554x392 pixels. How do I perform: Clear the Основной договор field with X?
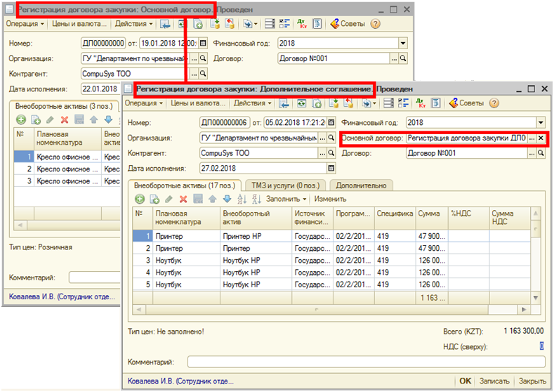[541, 138]
